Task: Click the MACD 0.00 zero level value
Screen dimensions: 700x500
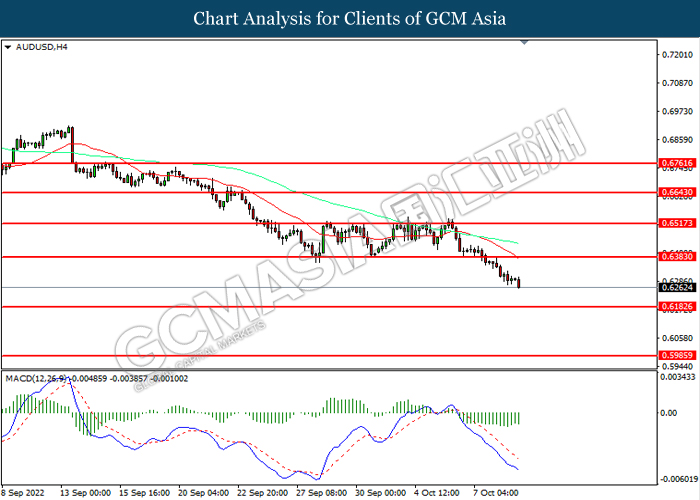Action: [x=668, y=412]
